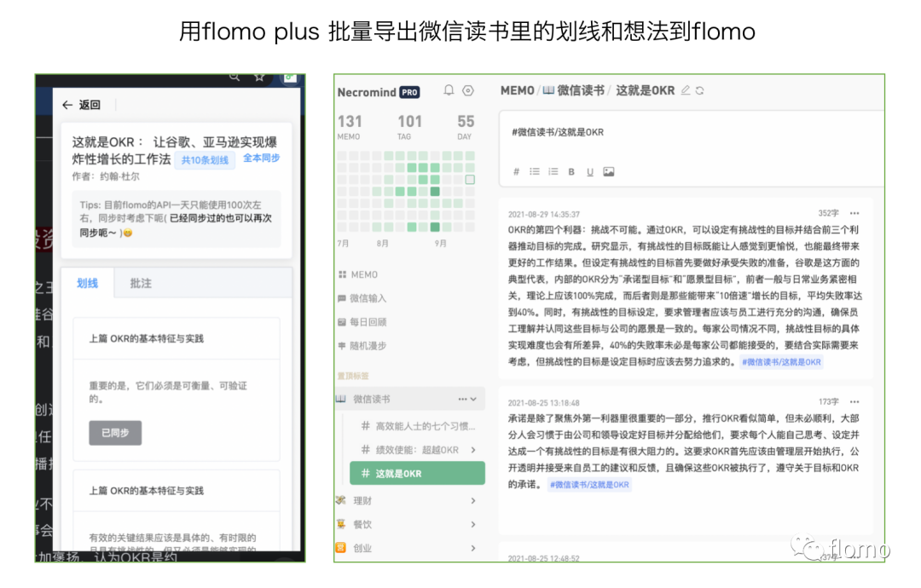Open 随机漫步 in the sidebar
This screenshot has height=588, width=921.
362,346
